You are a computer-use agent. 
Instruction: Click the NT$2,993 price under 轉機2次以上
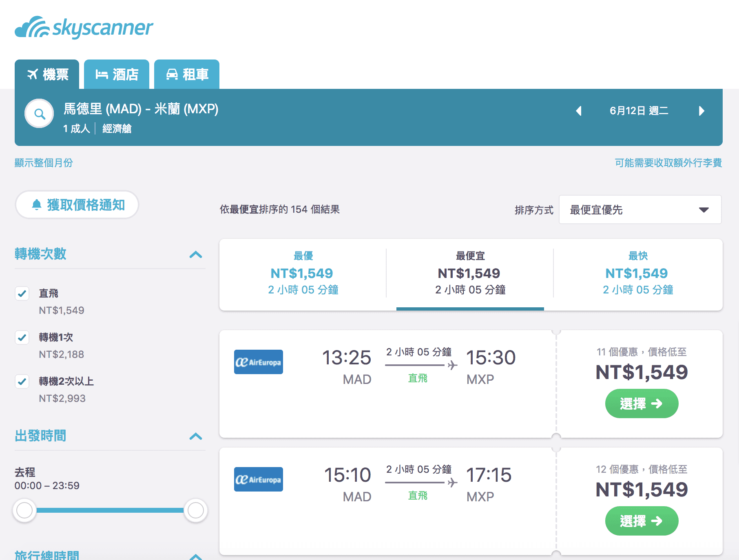[62, 398]
